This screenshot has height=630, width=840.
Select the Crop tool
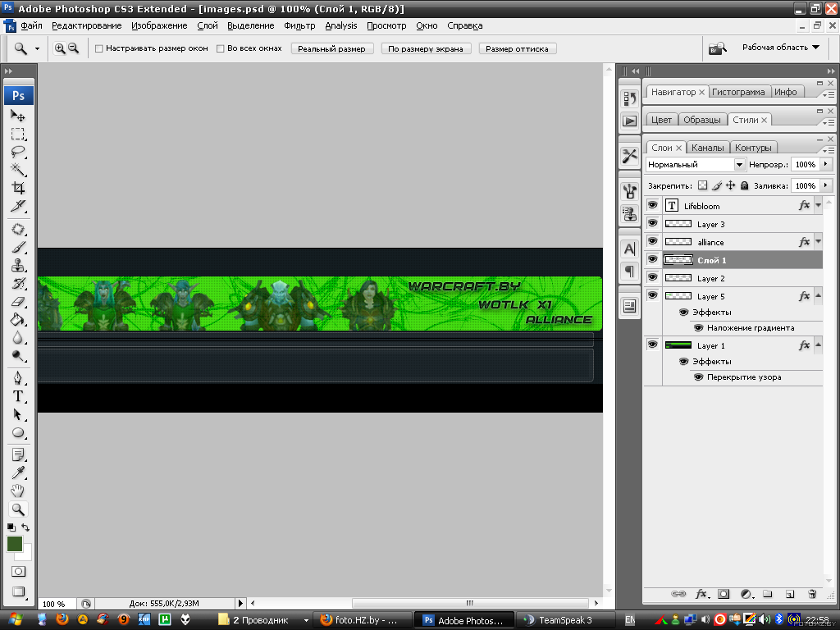(x=18, y=188)
